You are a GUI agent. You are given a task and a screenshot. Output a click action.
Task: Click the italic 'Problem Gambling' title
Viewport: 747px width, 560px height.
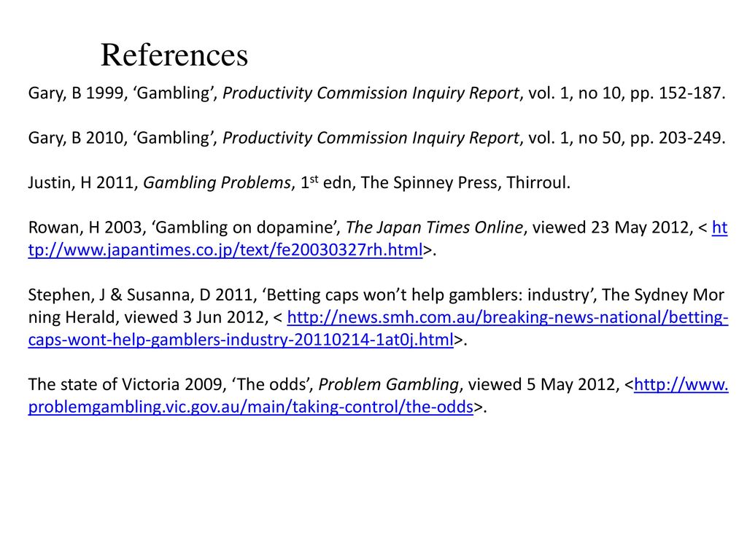click(x=388, y=384)
